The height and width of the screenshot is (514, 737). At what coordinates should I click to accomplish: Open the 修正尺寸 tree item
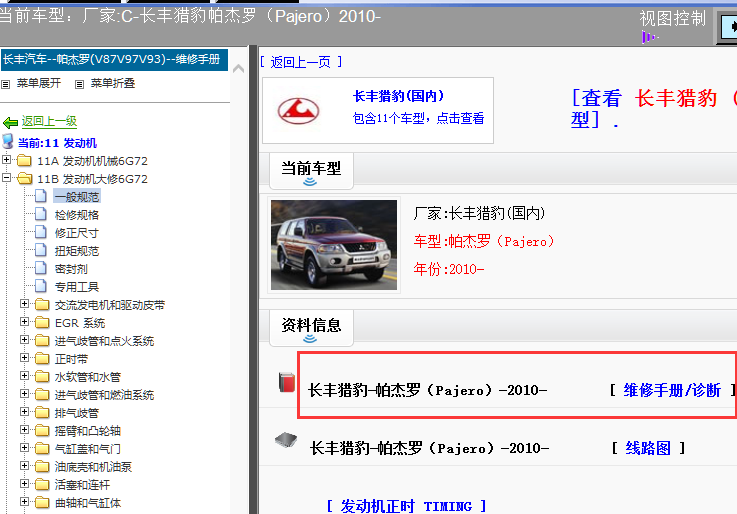[77, 233]
